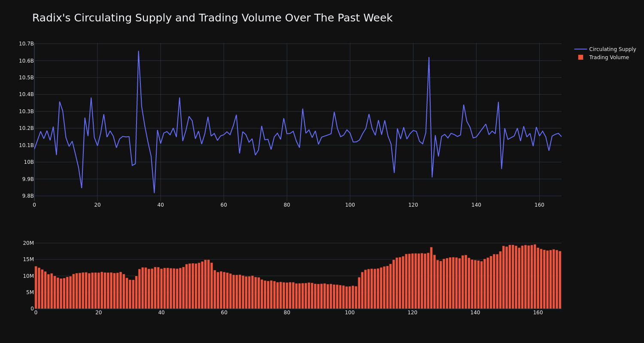644x343 pixels.
Task: Click the 140 tick under the volume chart
Action: click(475, 313)
